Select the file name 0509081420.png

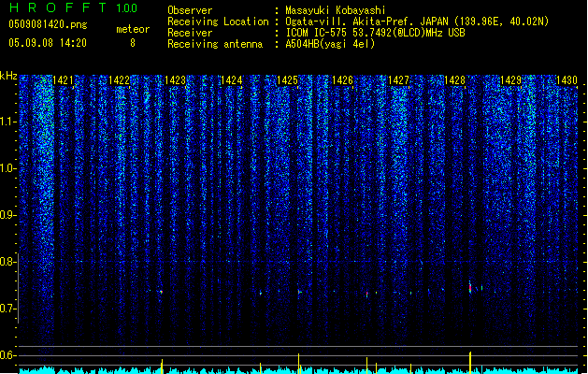(x=48, y=24)
